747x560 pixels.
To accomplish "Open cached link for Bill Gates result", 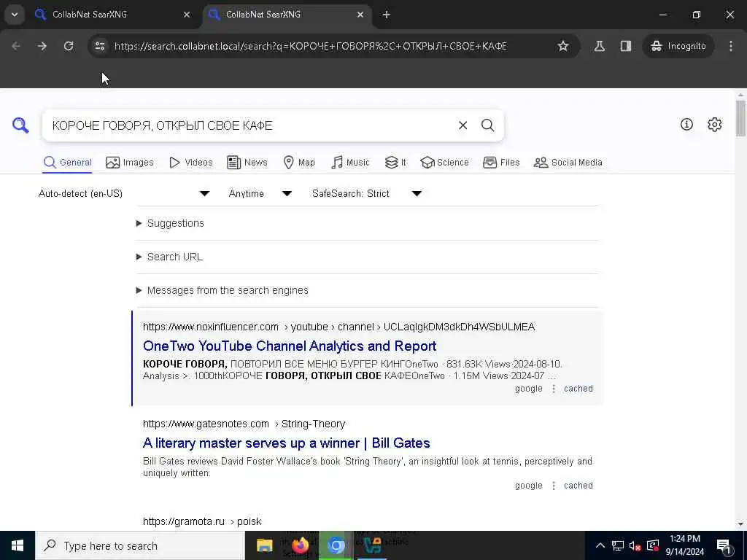I will click(578, 486).
